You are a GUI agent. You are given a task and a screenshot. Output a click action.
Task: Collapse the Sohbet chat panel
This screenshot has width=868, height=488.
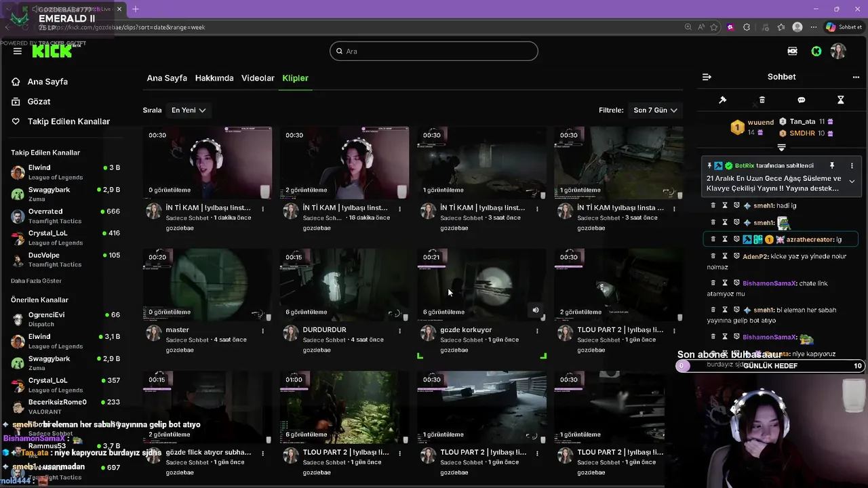click(x=707, y=77)
